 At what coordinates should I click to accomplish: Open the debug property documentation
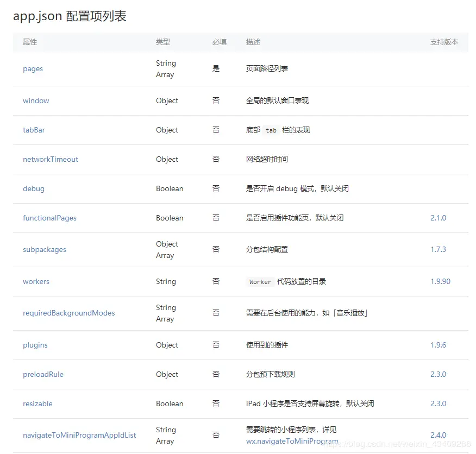coord(33,188)
